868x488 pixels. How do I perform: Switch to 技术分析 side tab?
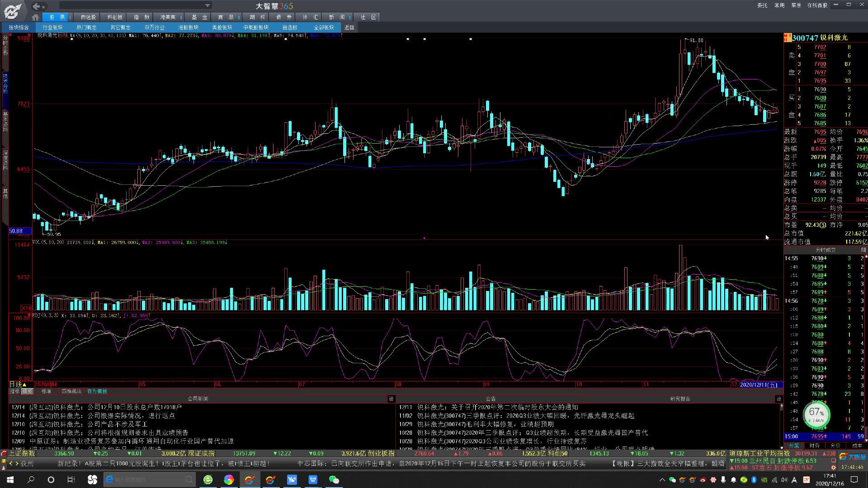pyautogui.click(x=5, y=83)
